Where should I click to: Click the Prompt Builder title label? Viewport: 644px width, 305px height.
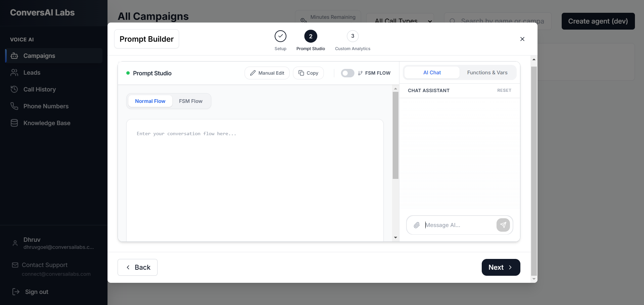coord(146,39)
